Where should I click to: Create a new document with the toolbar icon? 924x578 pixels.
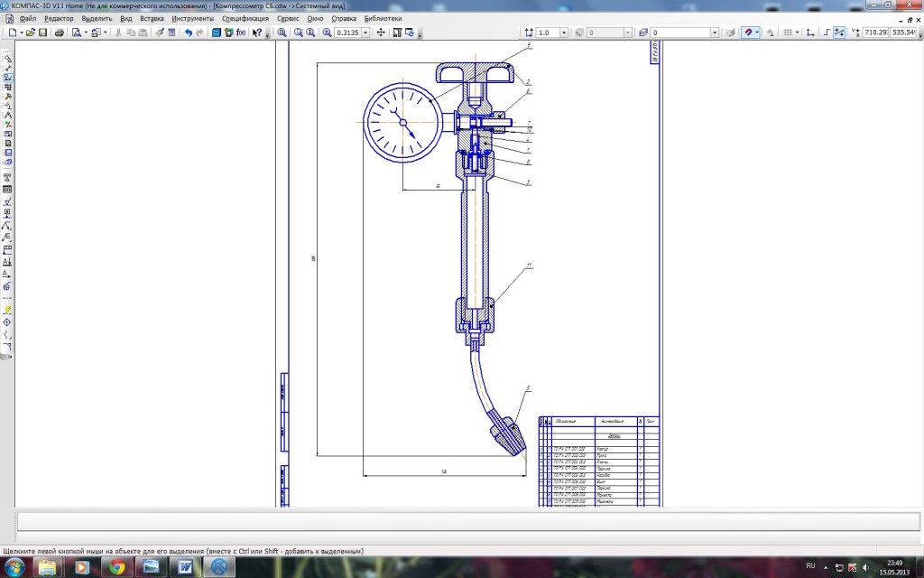pos(13,33)
